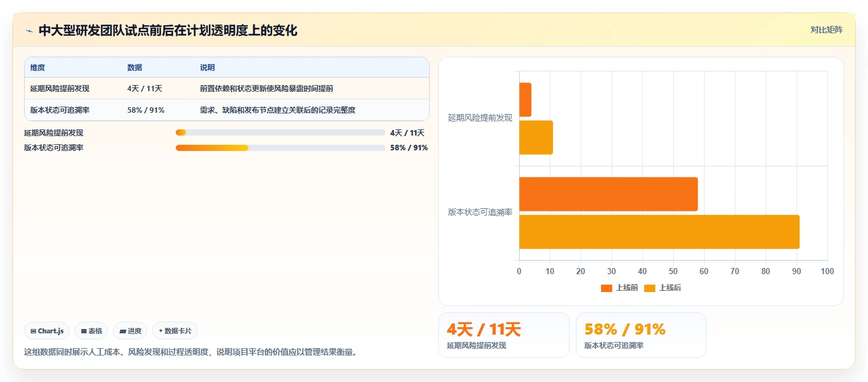868x382 pixels.
Task: Click the lightning icon beside the title
Action: click(30, 31)
